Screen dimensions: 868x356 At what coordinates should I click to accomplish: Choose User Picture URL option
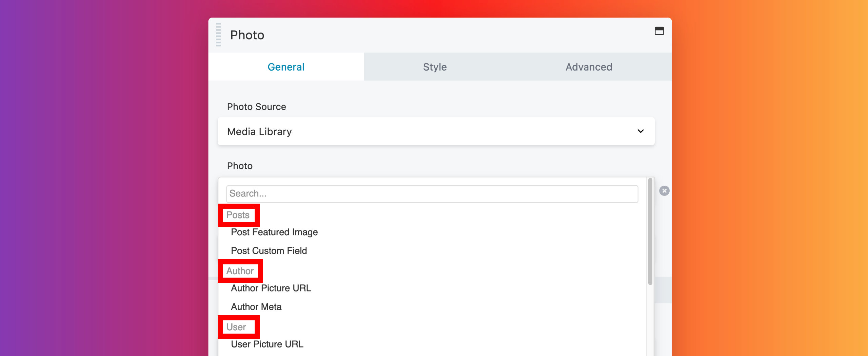pos(267,344)
